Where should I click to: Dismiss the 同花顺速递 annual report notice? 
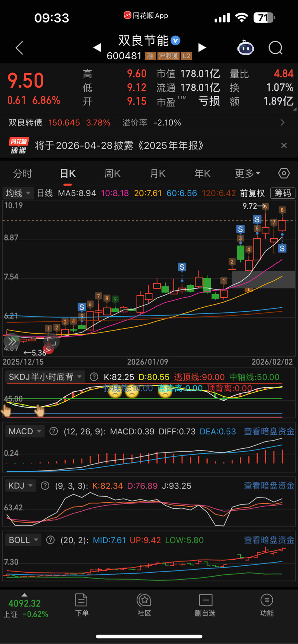click(x=284, y=145)
